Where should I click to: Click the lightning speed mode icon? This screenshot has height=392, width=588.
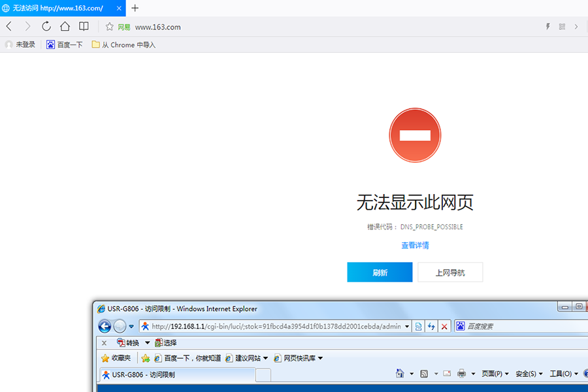(x=547, y=27)
